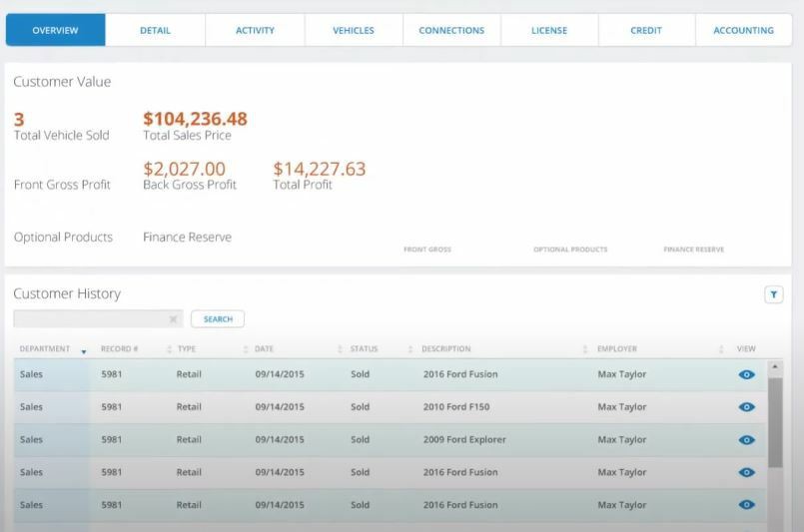Click the FINANCE RESERVE chart label
Screen dimensions: 804x532
(x=694, y=250)
